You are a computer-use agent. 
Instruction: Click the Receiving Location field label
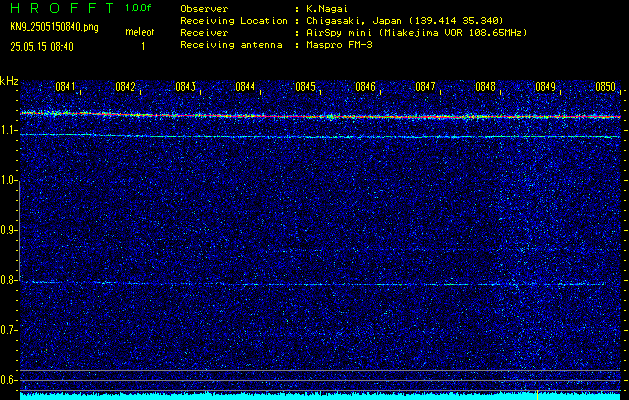[x=234, y=21]
